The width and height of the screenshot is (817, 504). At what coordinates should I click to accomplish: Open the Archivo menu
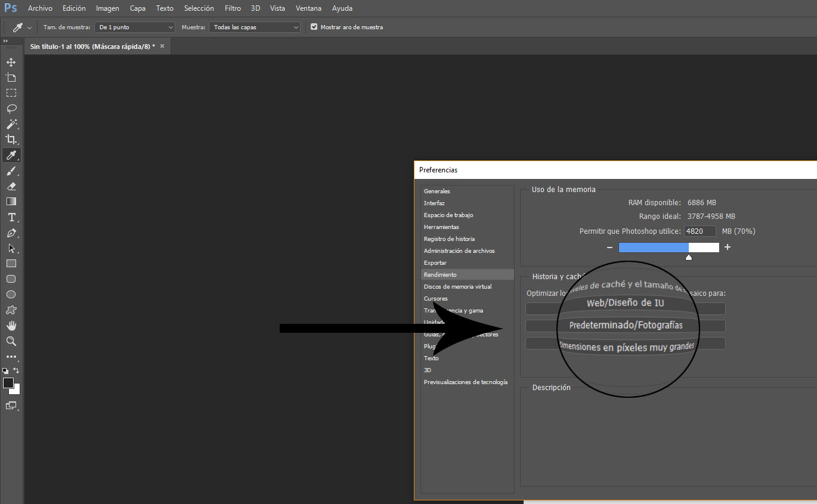click(40, 8)
